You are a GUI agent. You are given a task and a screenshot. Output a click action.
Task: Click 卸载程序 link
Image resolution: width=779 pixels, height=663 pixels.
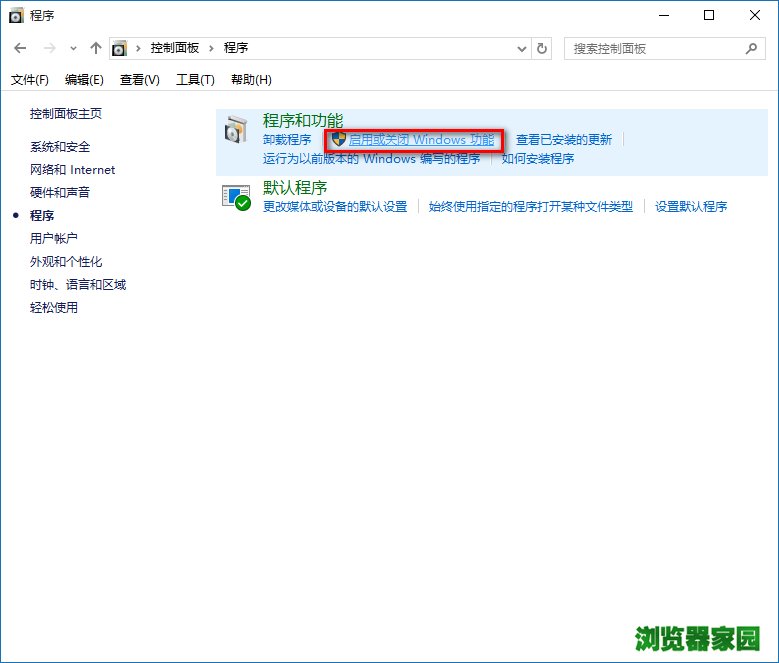point(287,140)
